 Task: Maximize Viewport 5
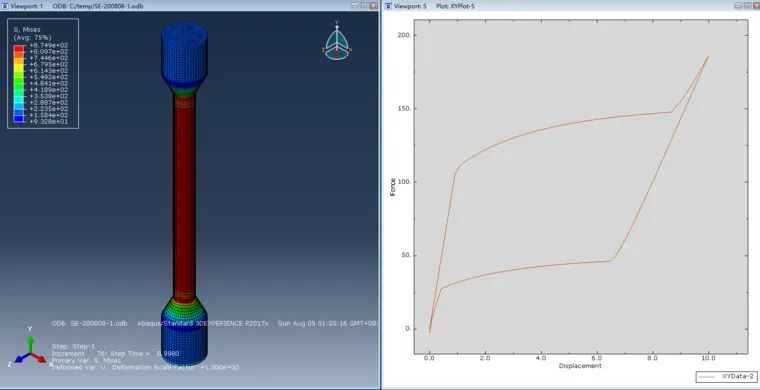[x=746, y=5]
